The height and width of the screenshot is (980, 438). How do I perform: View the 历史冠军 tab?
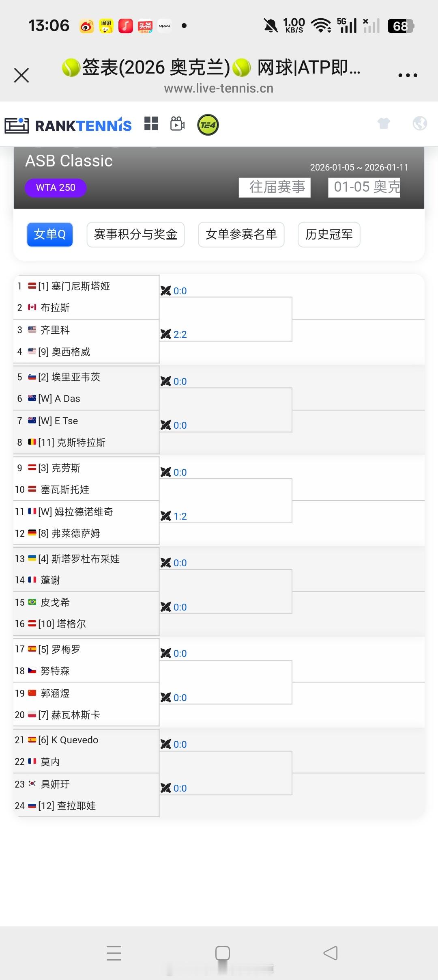(x=329, y=235)
